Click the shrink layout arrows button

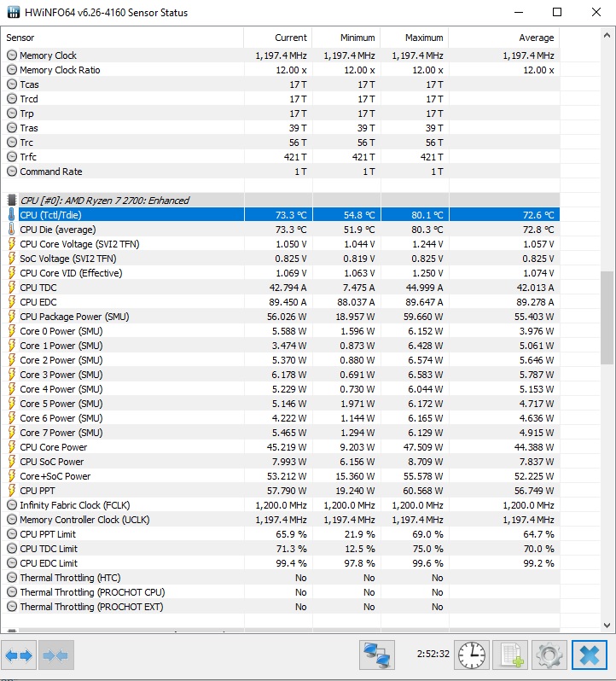pyautogui.click(x=55, y=655)
